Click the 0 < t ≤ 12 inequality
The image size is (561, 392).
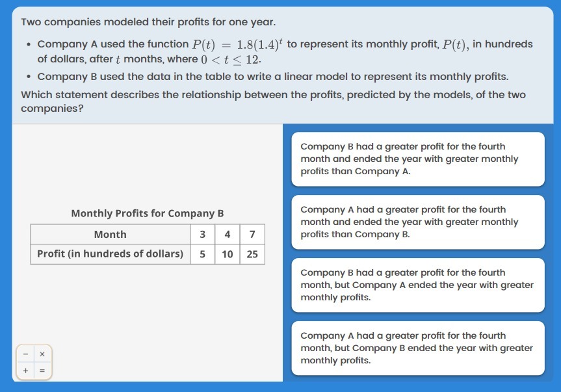230,59
